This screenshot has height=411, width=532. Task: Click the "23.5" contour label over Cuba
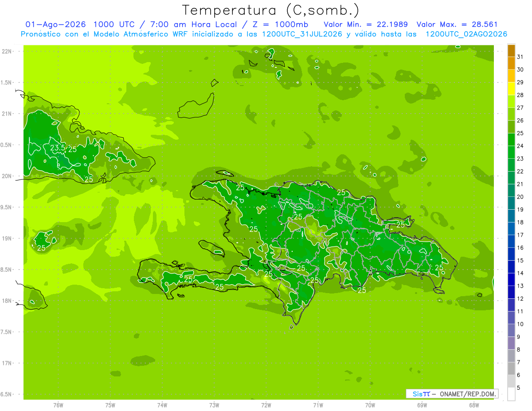pos(58,148)
